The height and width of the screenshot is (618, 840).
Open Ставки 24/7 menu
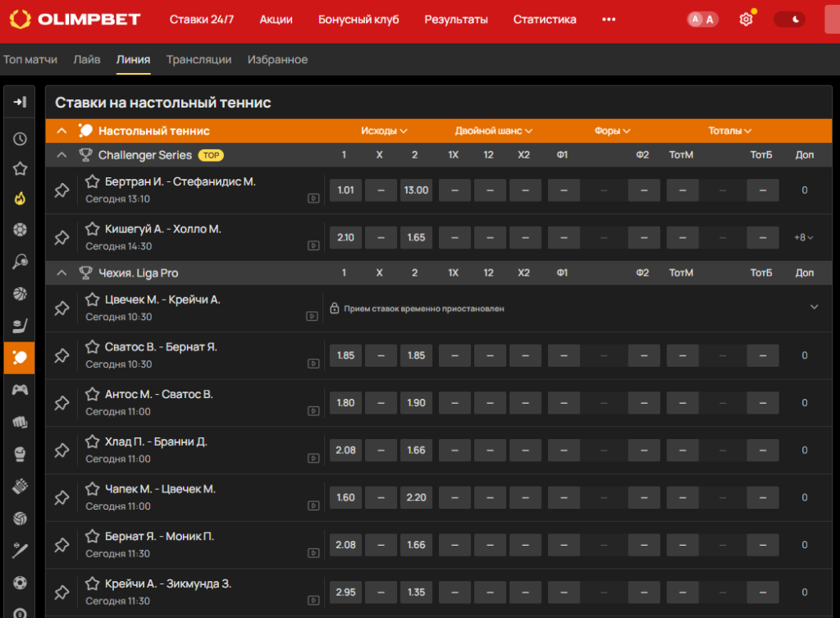click(x=202, y=20)
